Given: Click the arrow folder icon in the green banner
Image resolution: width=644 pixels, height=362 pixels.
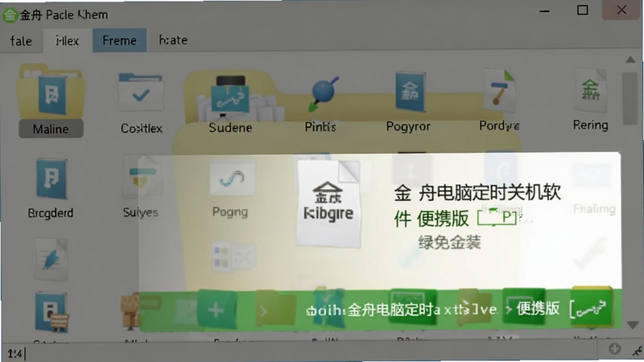Looking at the screenshot, I should click(275, 311).
